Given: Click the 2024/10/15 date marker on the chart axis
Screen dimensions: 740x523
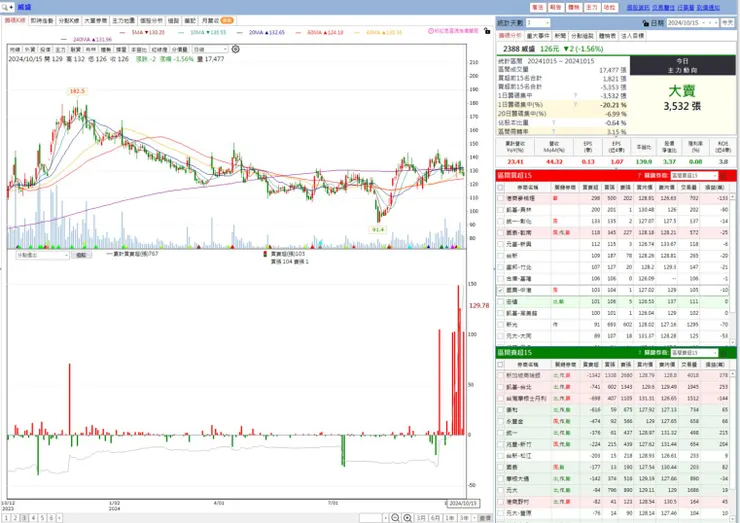Looking at the screenshot, I should 463,504.
